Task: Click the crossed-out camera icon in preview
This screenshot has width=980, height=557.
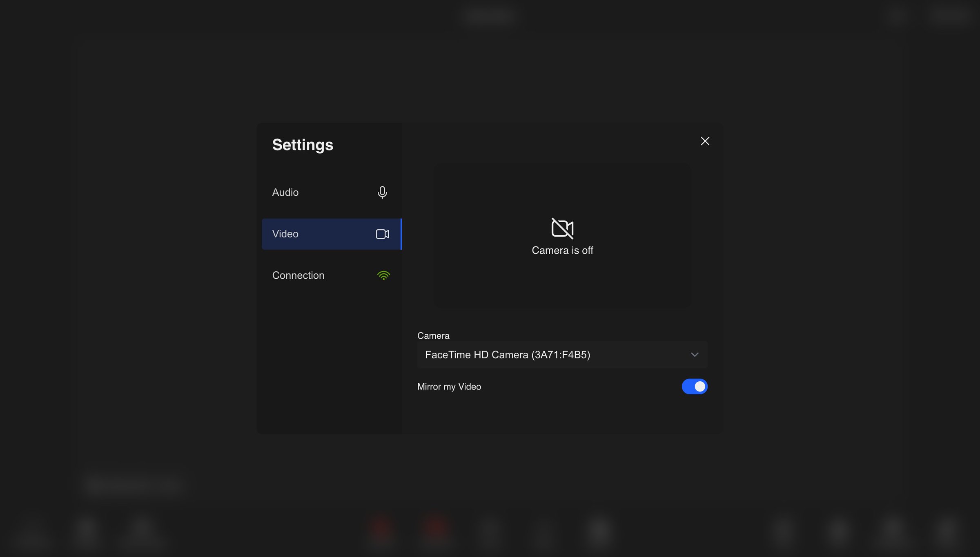Action: tap(562, 228)
